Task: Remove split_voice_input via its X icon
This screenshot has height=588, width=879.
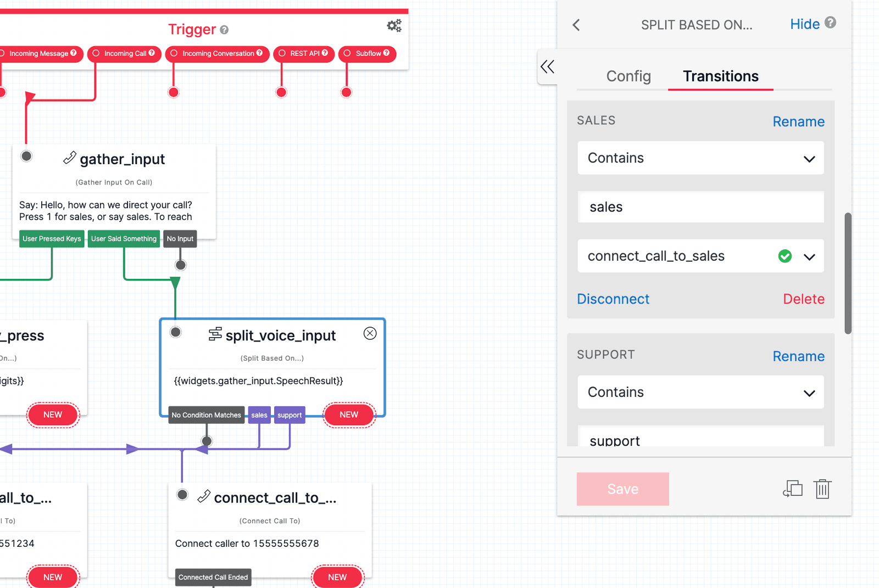Action: (370, 333)
